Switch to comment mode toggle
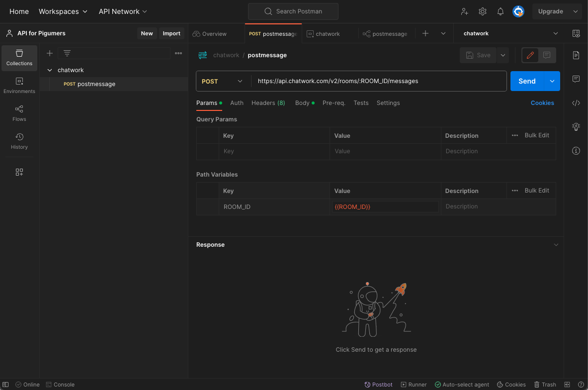 (x=546, y=55)
